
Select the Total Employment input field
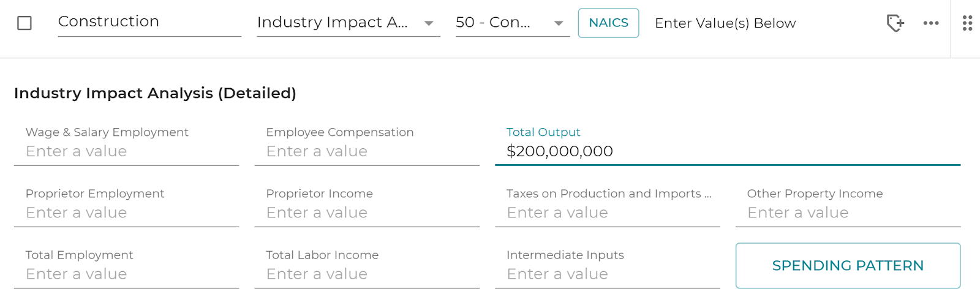pyautogui.click(x=126, y=267)
